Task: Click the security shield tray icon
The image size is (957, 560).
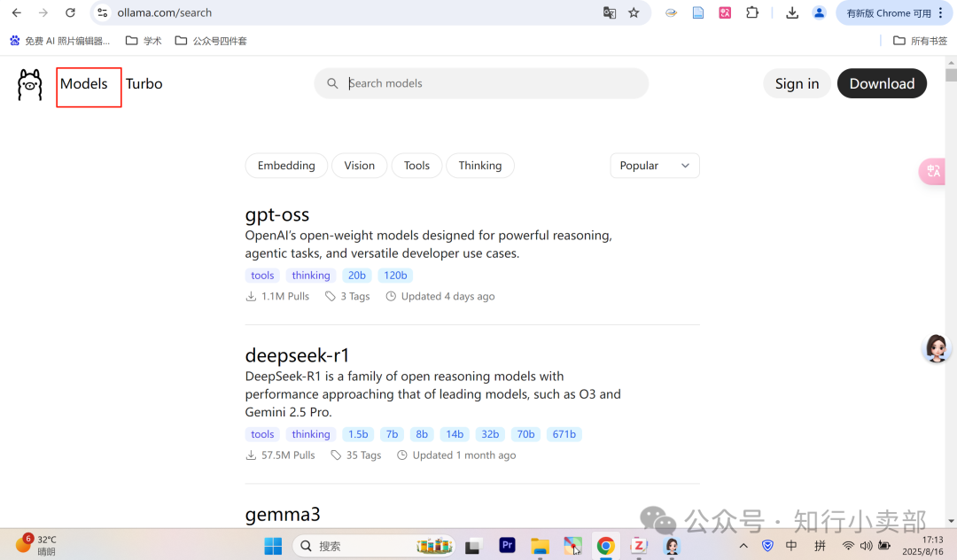Action: click(x=767, y=546)
